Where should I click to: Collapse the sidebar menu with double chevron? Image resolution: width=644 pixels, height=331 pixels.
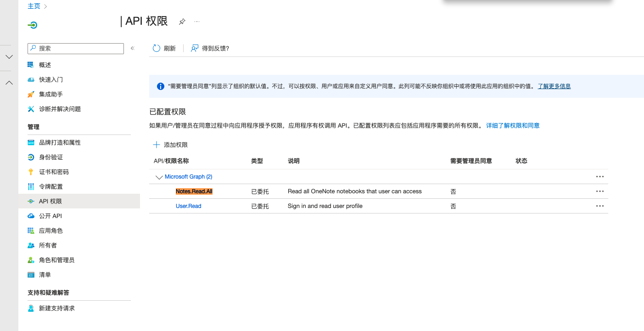click(x=132, y=48)
